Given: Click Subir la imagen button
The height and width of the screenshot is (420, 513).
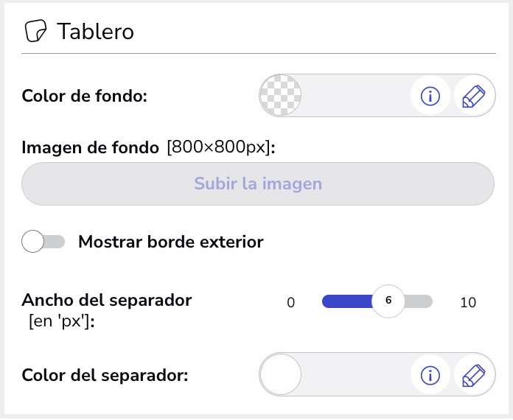Looking at the screenshot, I should [x=258, y=183].
